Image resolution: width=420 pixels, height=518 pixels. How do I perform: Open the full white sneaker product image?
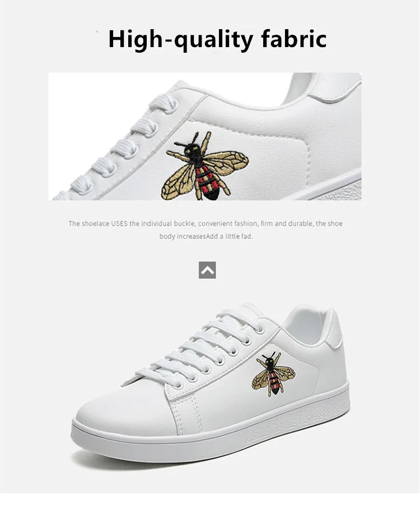tap(210, 383)
